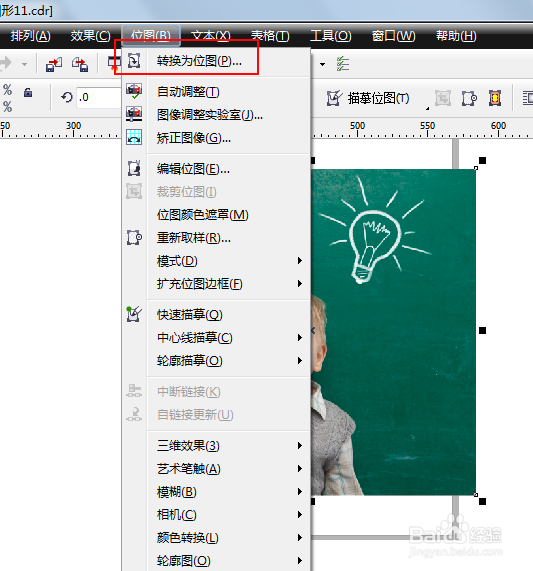
Task: Expand the 轮廓描摹(O) submenu arrow
Action: (300, 361)
